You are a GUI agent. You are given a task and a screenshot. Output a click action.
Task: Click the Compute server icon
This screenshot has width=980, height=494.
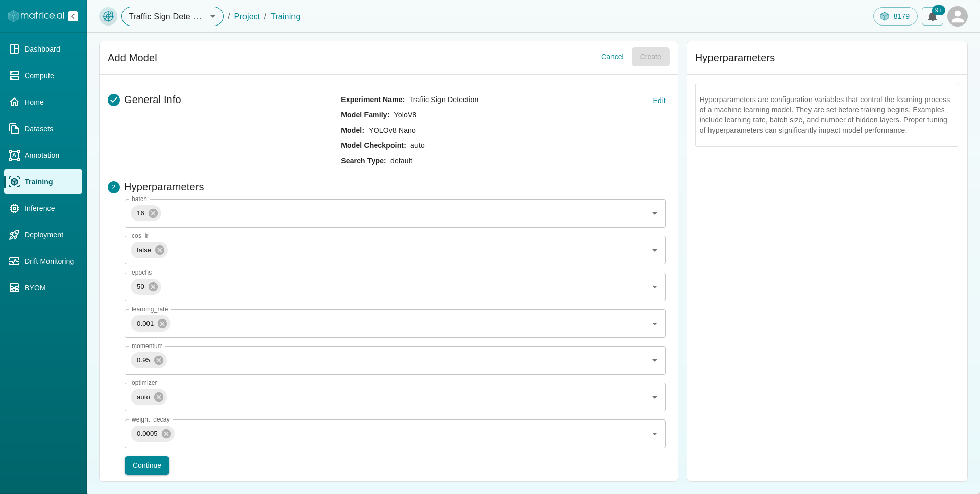pyautogui.click(x=14, y=76)
